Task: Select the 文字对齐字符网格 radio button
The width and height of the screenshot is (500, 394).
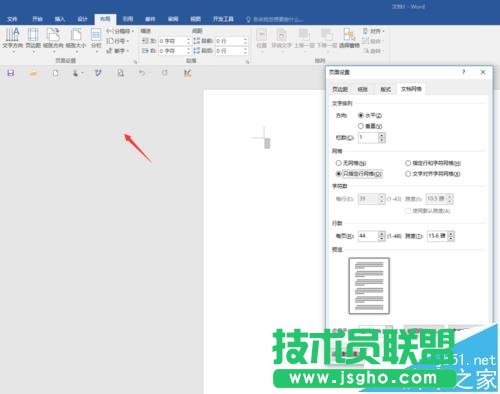Action: pos(408,174)
